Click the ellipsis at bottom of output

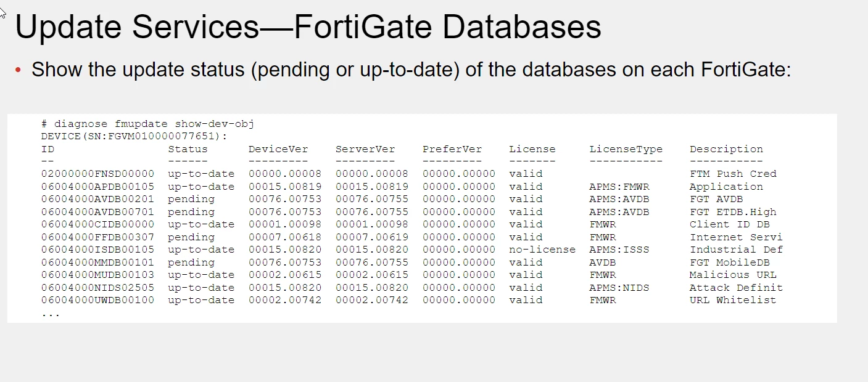pyautogui.click(x=51, y=315)
